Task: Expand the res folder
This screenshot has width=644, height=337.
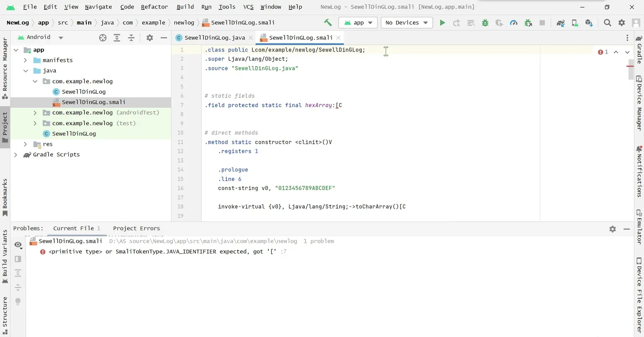Action: [25, 144]
